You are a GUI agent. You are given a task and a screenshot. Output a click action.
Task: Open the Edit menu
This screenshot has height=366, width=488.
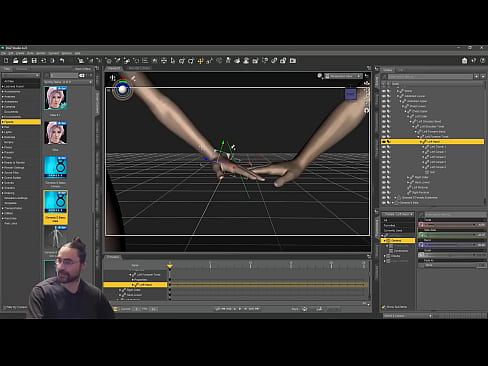click(x=11, y=53)
